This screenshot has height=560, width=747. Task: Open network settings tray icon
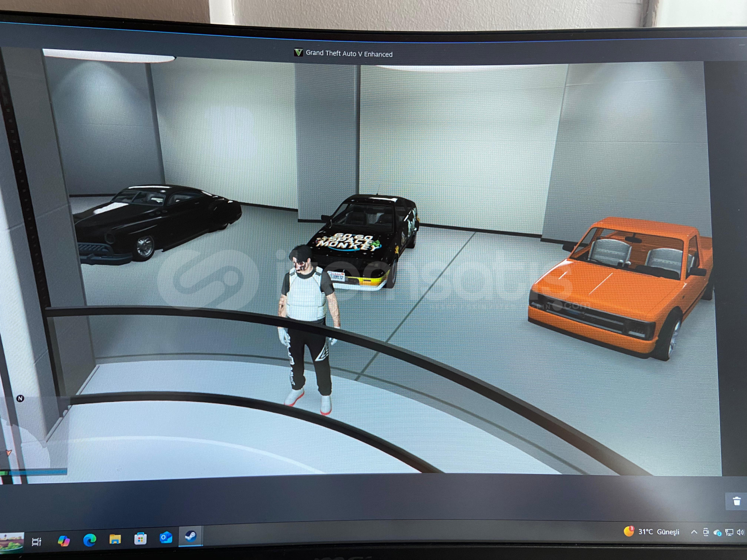pos(729,533)
